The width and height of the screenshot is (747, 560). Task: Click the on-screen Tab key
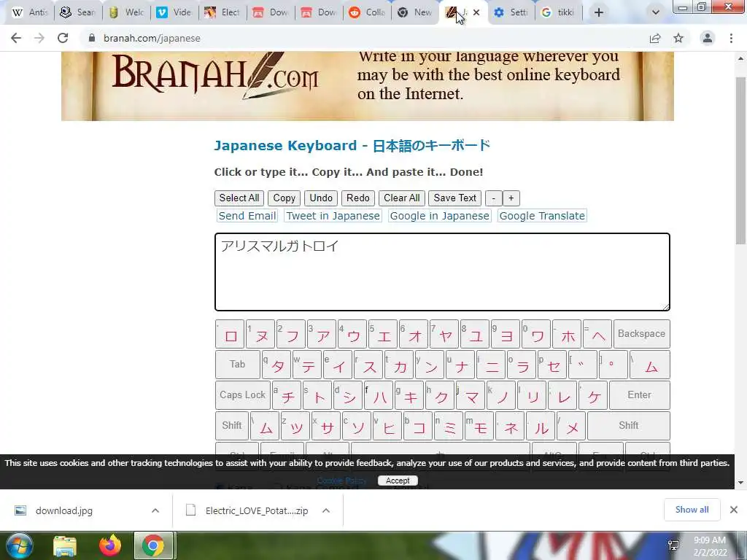(238, 365)
